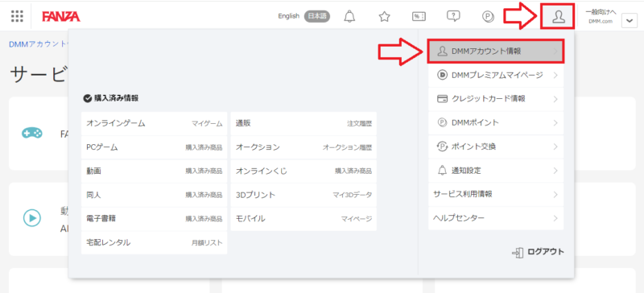
Task: Click the person icon beside DMMアカウント情報
Action: pyautogui.click(x=442, y=52)
